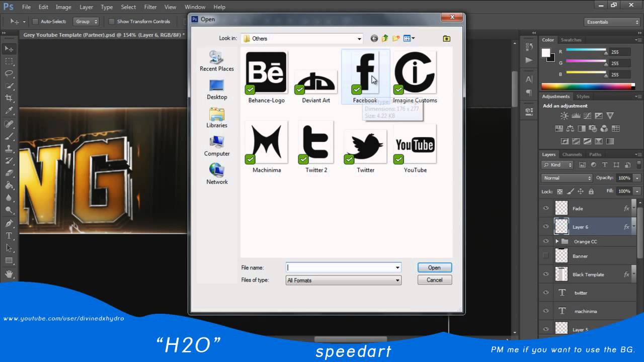The width and height of the screenshot is (644, 362).
Task: Select the Eraser tool
Action: [9, 173]
